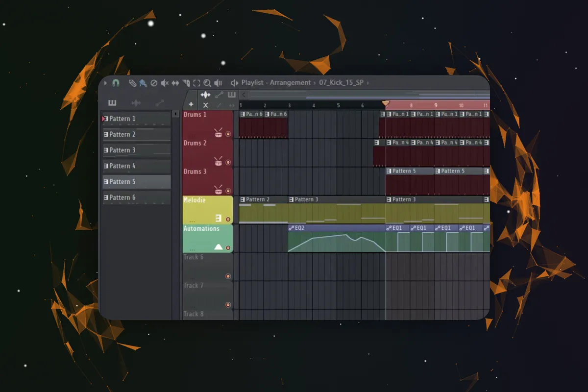Click 07_Kick_15_SP breadcrumb

(342, 83)
